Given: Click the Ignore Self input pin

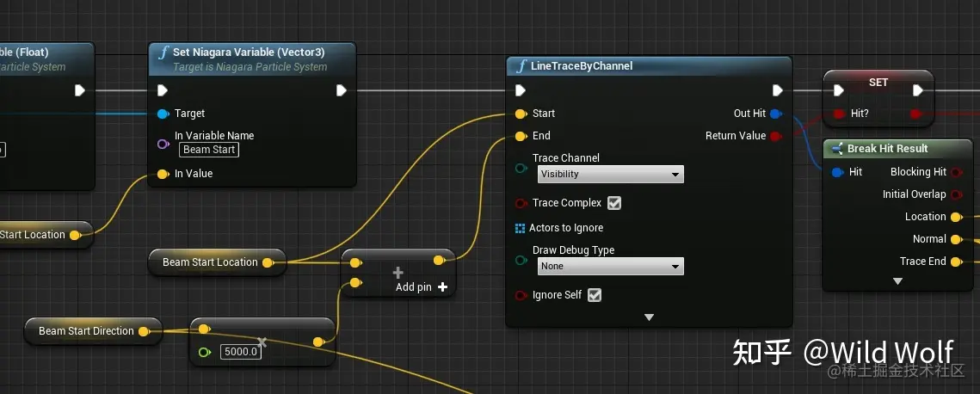Looking at the screenshot, I should 520,295.
